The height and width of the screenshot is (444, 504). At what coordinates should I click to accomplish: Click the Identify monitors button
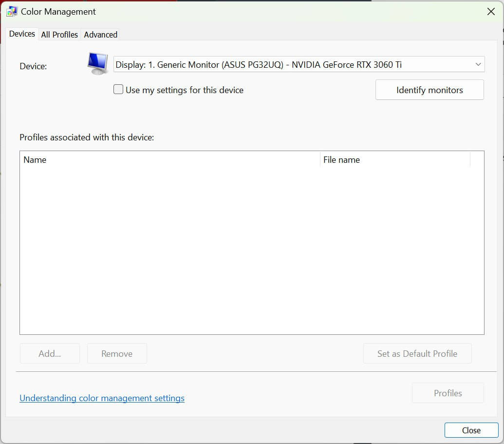[429, 90]
